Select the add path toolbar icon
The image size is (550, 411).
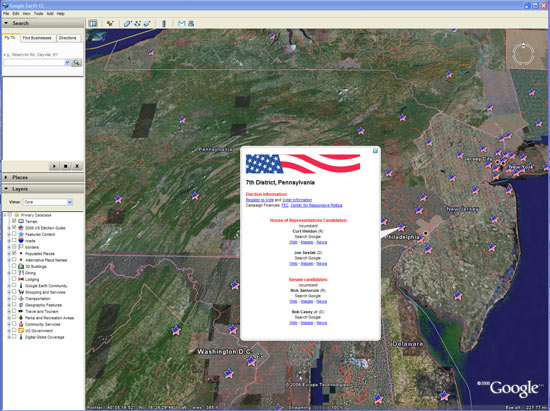pos(137,23)
